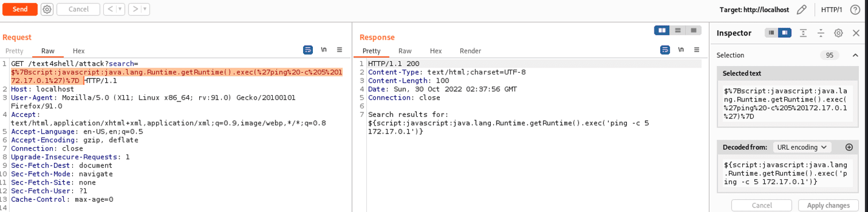Open URL encoding decode dropdown
The height and width of the screenshot is (212, 868).
pos(802,147)
